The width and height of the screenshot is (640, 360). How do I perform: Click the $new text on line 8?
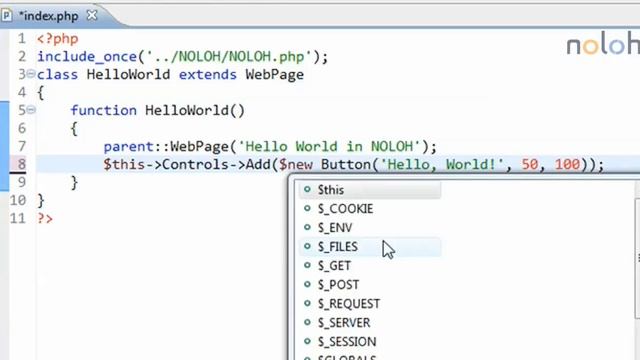(296, 165)
